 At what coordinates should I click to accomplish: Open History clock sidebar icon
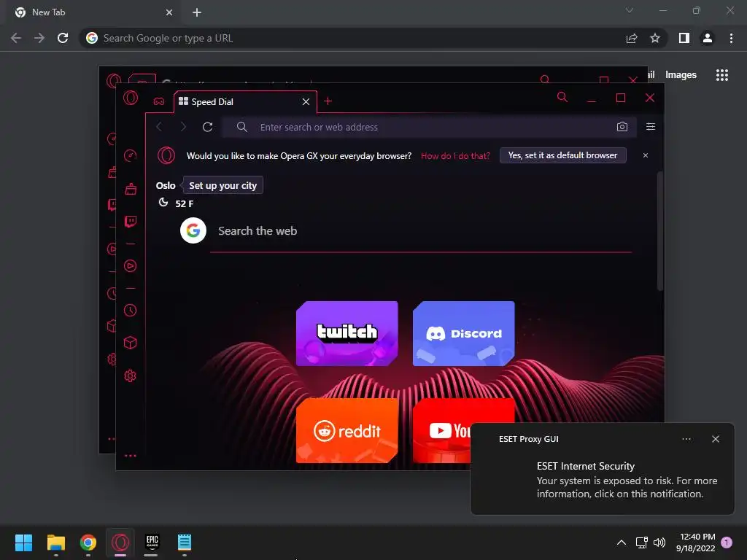[130, 311]
